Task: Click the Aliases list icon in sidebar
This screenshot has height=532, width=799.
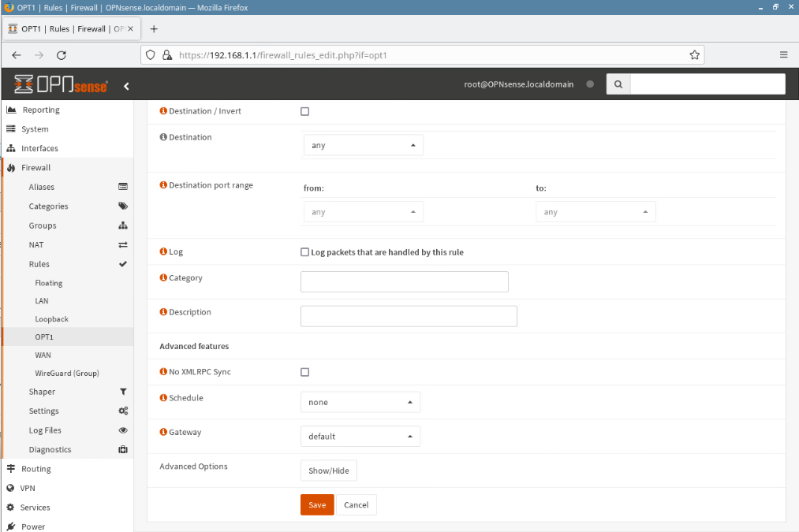Action: tap(123, 187)
